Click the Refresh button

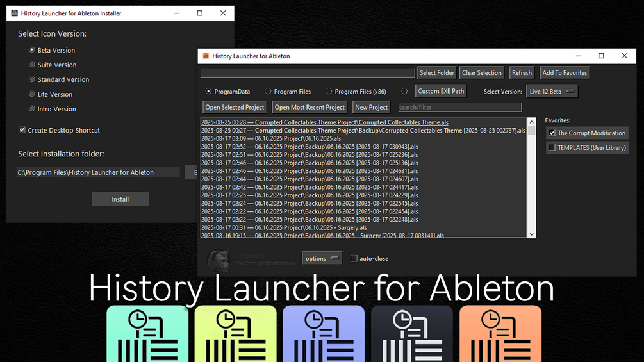(x=522, y=72)
